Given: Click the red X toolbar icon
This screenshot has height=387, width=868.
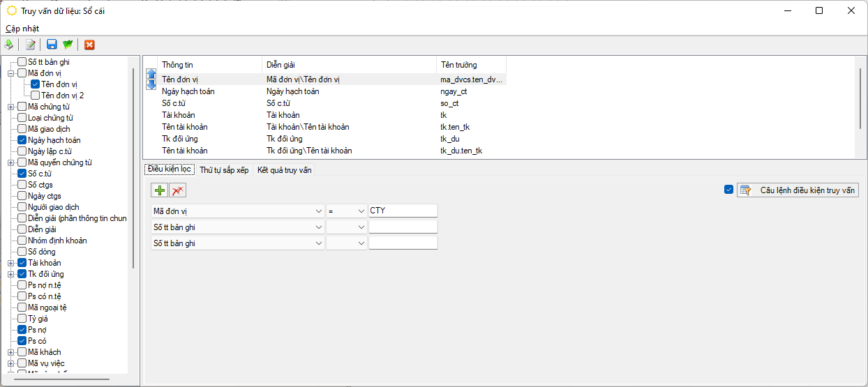Looking at the screenshot, I should click(x=89, y=45).
